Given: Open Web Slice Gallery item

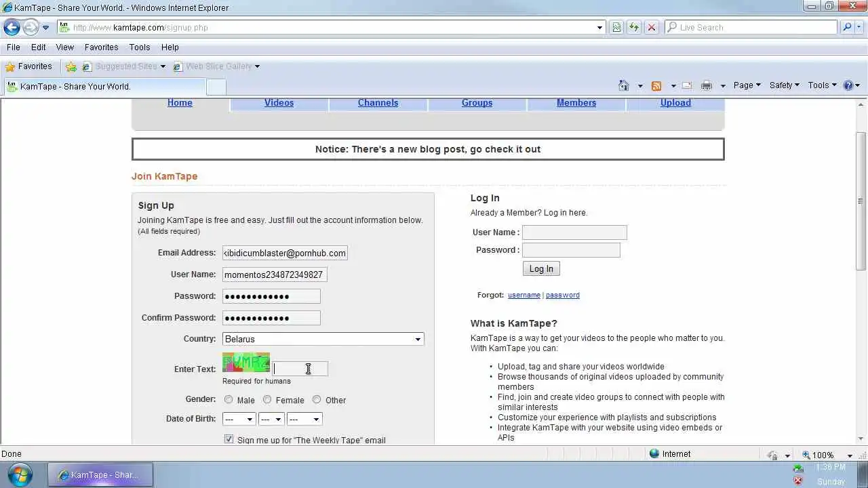Looking at the screenshot, I should 216,66.
